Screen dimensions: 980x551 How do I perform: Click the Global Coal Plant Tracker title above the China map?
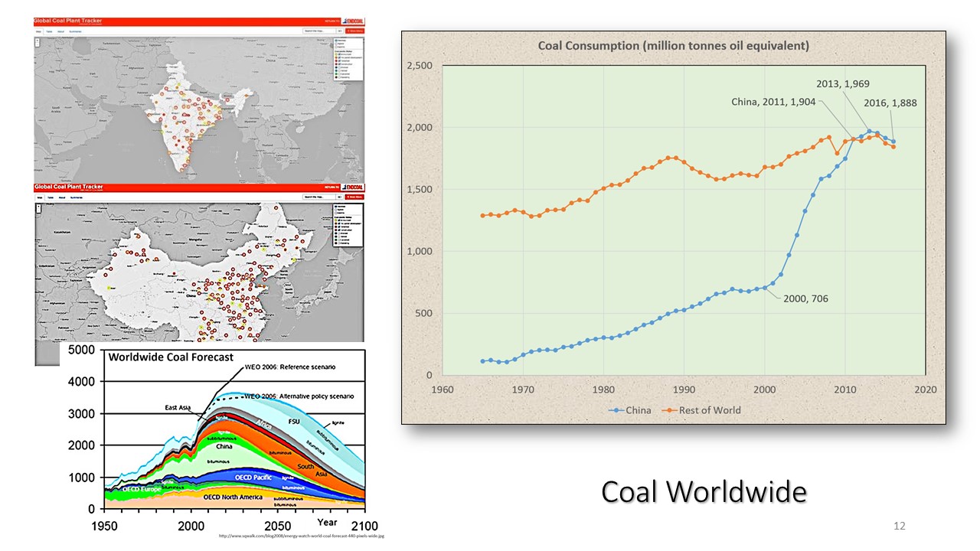pyautogui.click(x=68, y=187)
